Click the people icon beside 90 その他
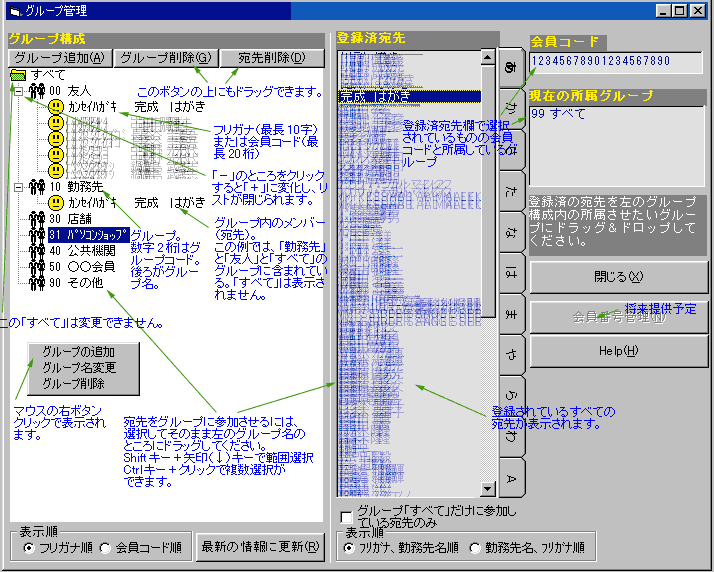 [38, 283]
